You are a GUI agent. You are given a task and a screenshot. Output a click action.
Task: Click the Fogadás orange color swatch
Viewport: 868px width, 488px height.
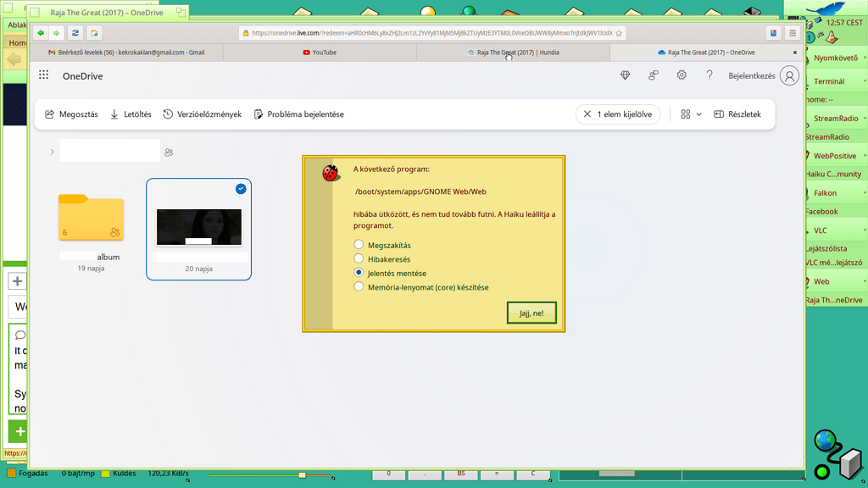11,474
